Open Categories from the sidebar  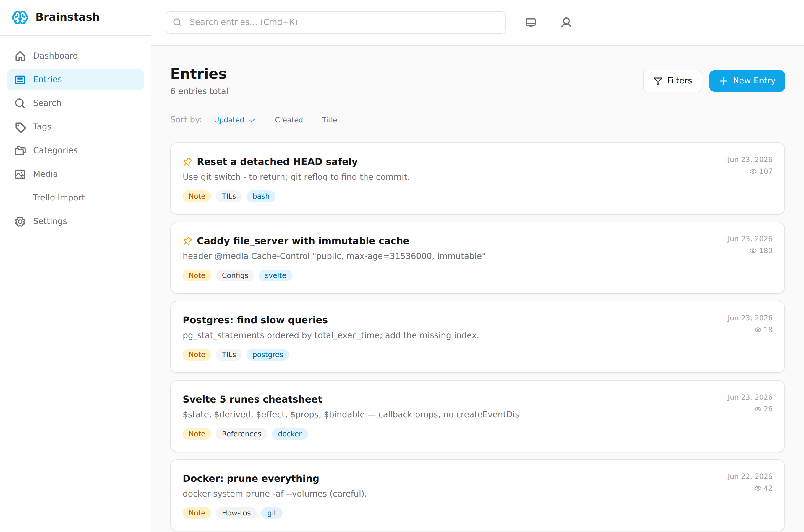(x=75, y=151)
